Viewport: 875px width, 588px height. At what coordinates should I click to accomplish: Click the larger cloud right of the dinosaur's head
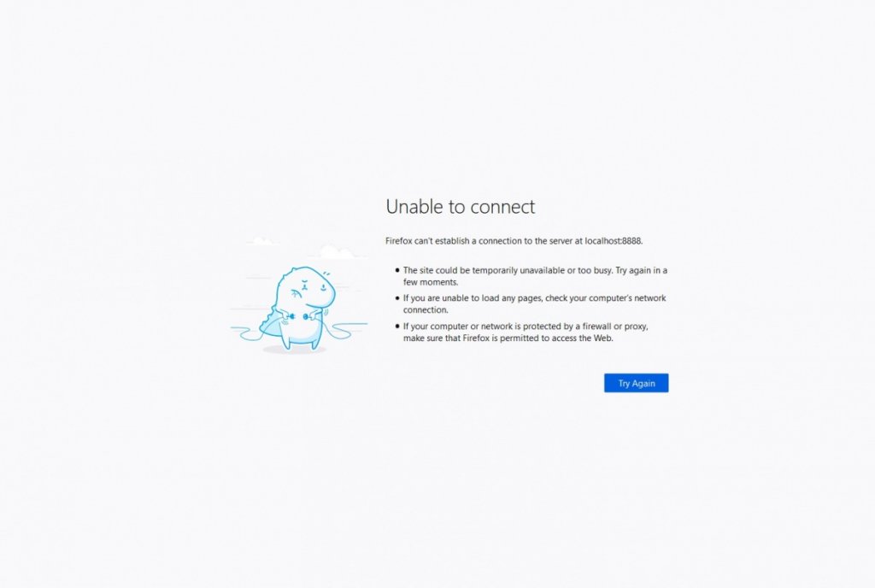(x=338, y=251)
